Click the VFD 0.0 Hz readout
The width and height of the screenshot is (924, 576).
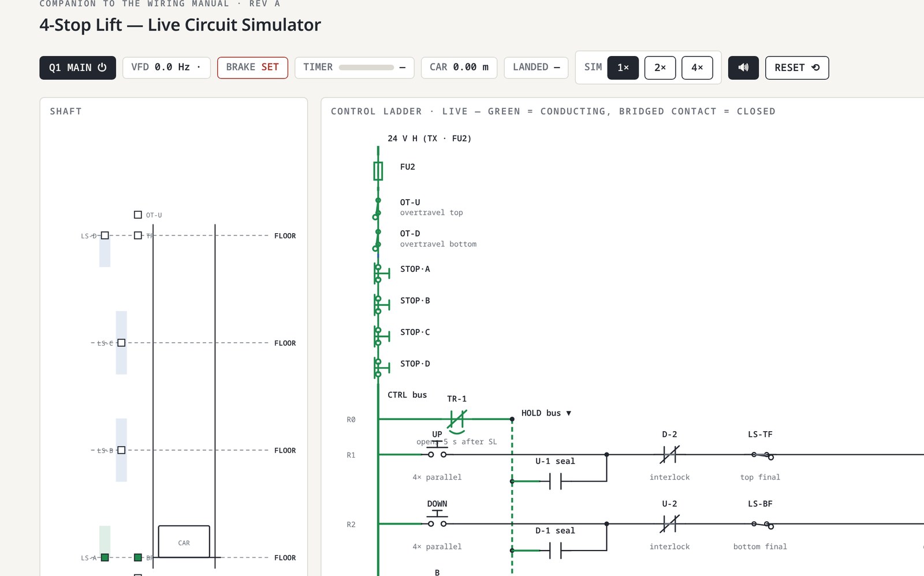click(166, 68)
